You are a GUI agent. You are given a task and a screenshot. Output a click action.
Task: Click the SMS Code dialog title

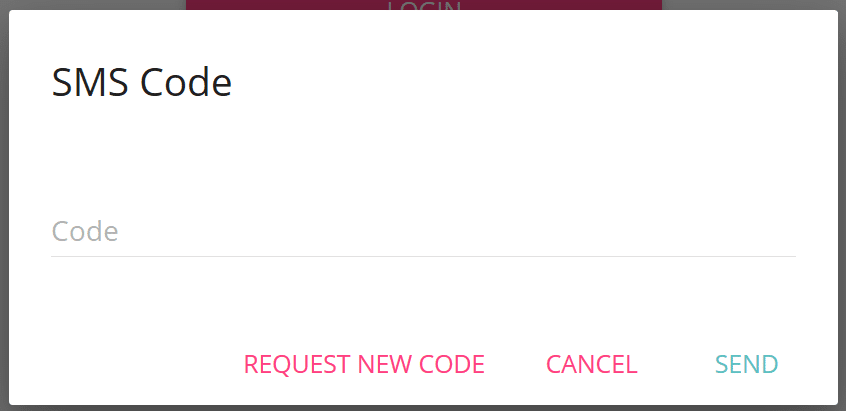coord(142,83)
